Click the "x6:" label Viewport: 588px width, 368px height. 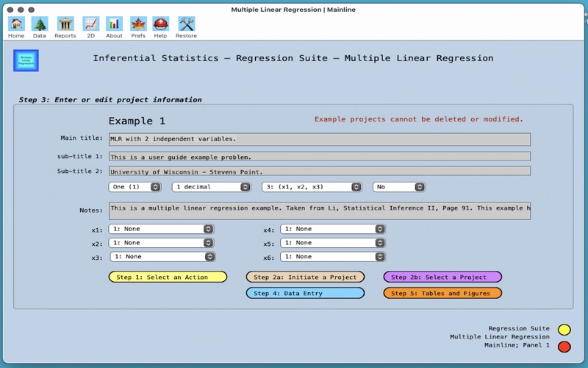[268, 258]
